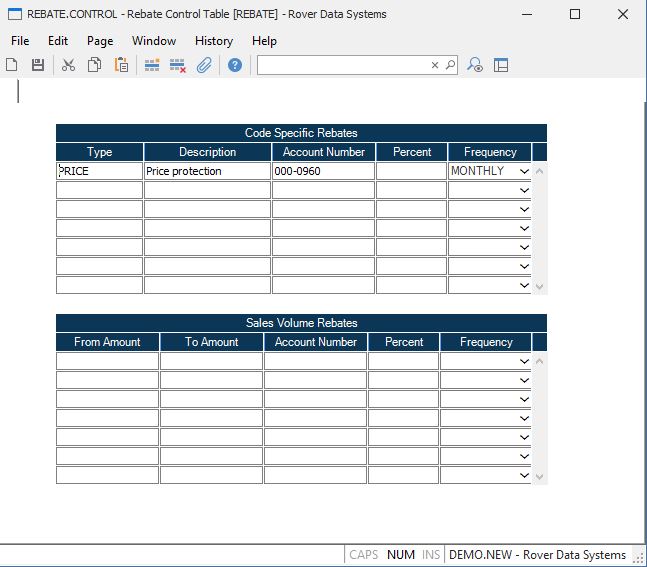Click the Insert row icon

pyautogui.click(x=152, y=65)
